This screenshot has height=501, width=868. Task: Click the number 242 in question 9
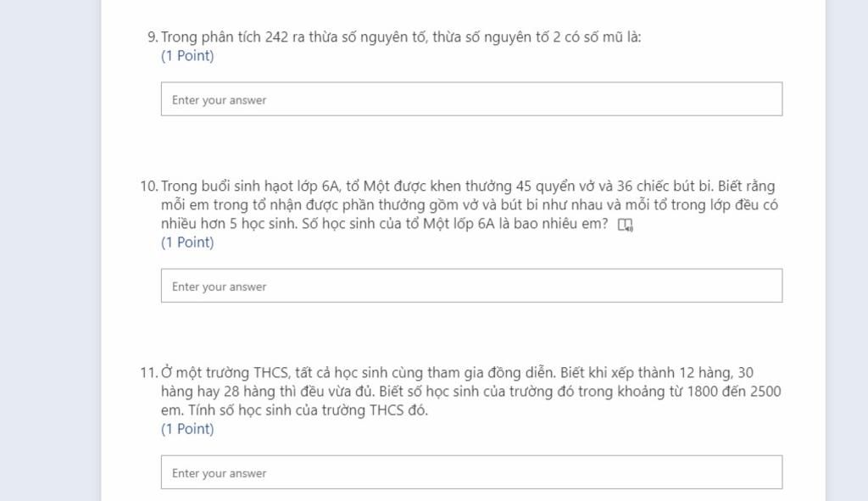point(276,36)
